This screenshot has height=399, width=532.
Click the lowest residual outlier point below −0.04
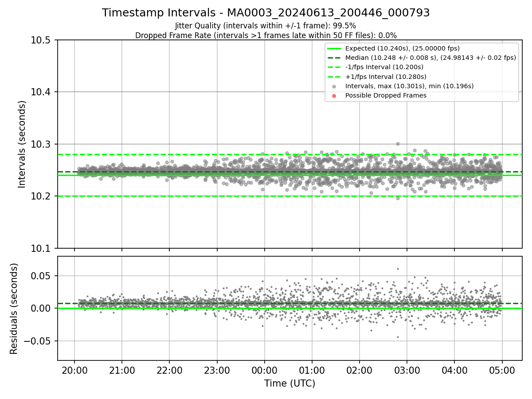(398, 337)
